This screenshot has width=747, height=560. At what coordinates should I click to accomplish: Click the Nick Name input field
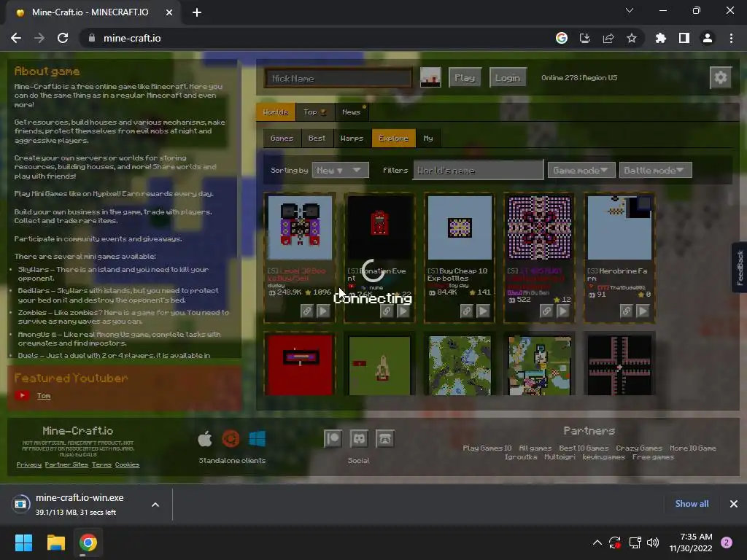(x=338, y=78)
